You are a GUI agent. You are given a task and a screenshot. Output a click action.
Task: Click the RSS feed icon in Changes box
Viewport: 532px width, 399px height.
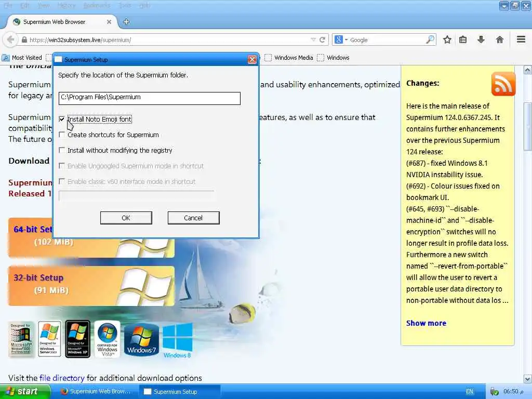pyautogui.click(x=503, y=84)
